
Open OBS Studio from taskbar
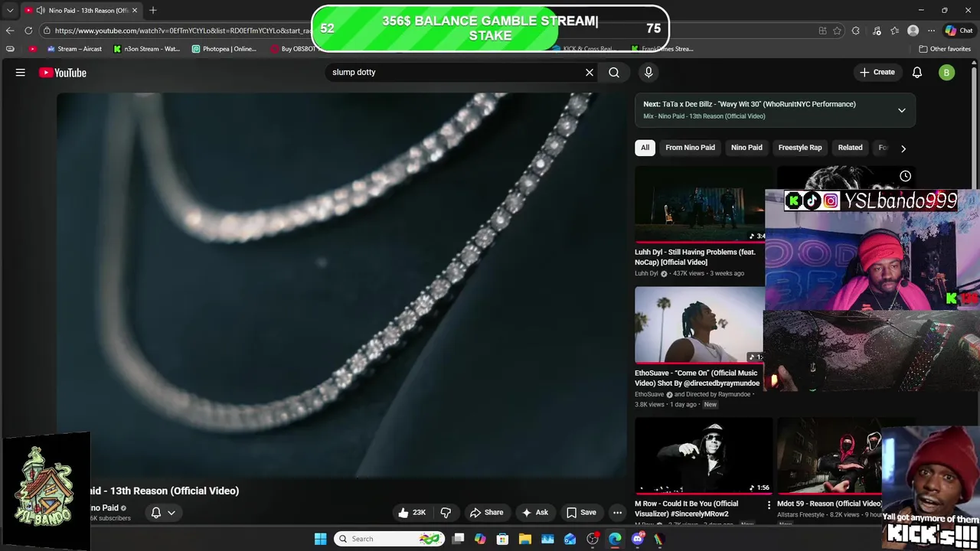point(593,539)
